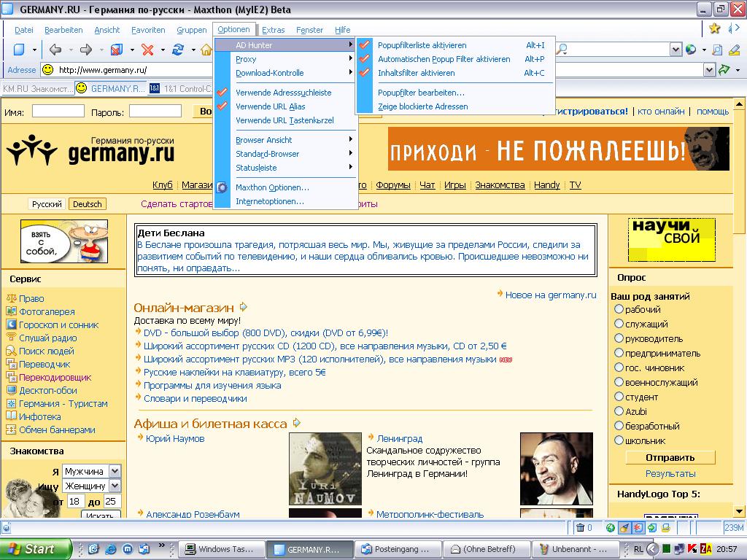
Task: Open the Datei menu
Action: pyautogui.click(x=24, y=30)
